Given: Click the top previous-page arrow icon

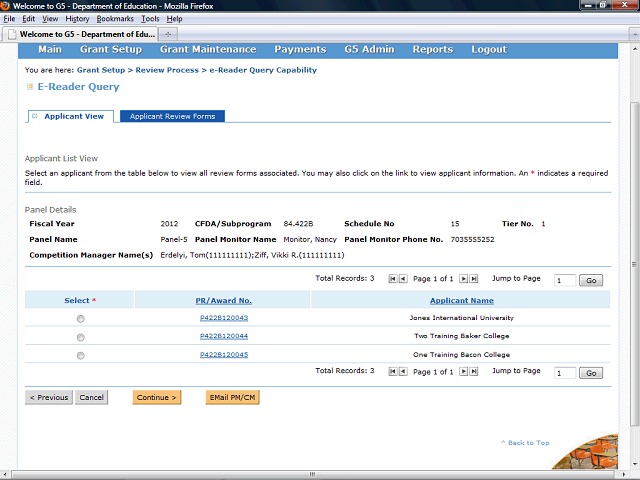Looking at the screenshot, I should pyautogui.click(x=403, y=280).
